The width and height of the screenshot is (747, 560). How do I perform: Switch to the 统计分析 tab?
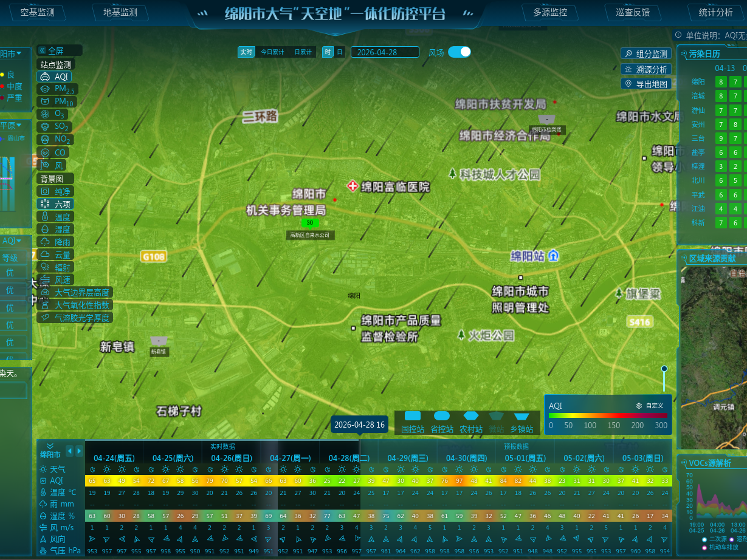click(x=715, y=12)
